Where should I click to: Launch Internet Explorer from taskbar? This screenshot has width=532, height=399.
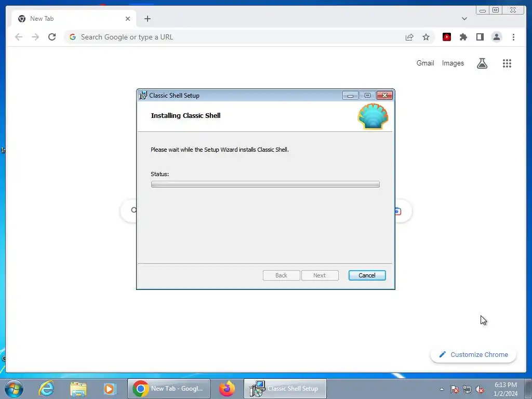pos(46,389)
